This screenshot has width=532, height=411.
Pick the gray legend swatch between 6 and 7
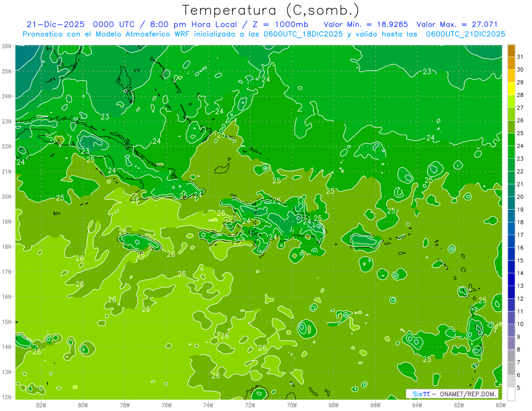(x=511, y=369)
